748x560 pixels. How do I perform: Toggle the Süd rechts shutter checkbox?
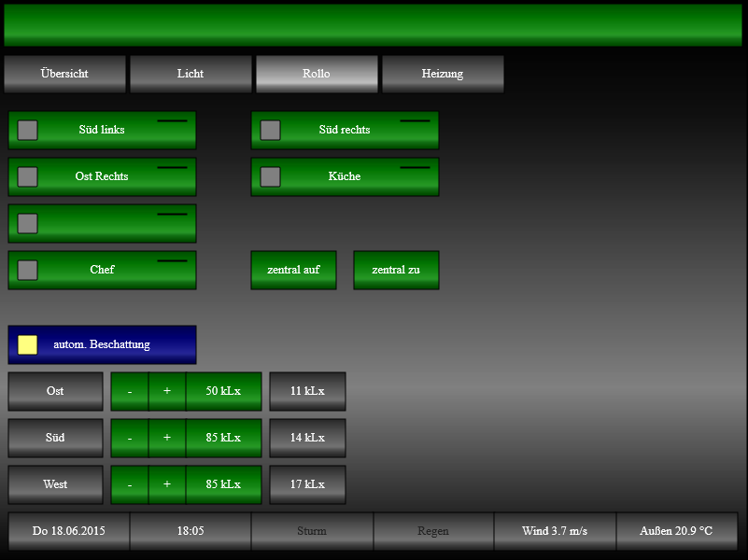tap(270, 130)
